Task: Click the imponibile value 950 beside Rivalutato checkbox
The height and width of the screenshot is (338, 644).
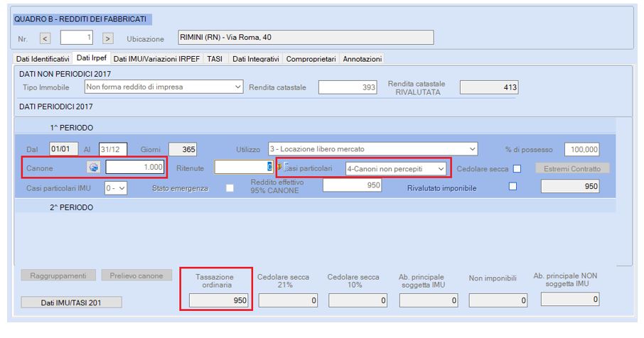Action: tap(570, 186)
